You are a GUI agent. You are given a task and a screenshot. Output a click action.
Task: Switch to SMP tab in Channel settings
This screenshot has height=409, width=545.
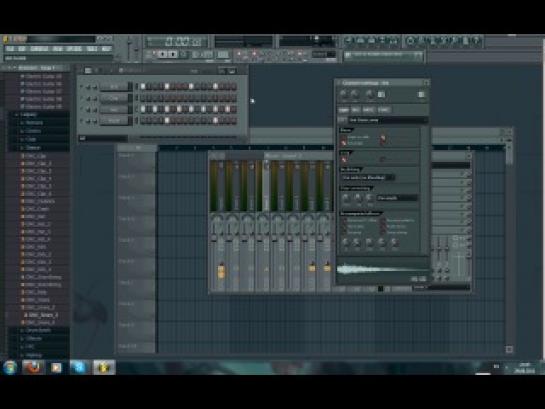343,110
